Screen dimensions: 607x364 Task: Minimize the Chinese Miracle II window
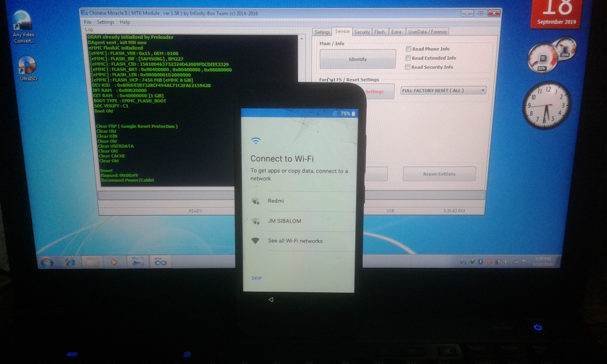click(467, 13)
